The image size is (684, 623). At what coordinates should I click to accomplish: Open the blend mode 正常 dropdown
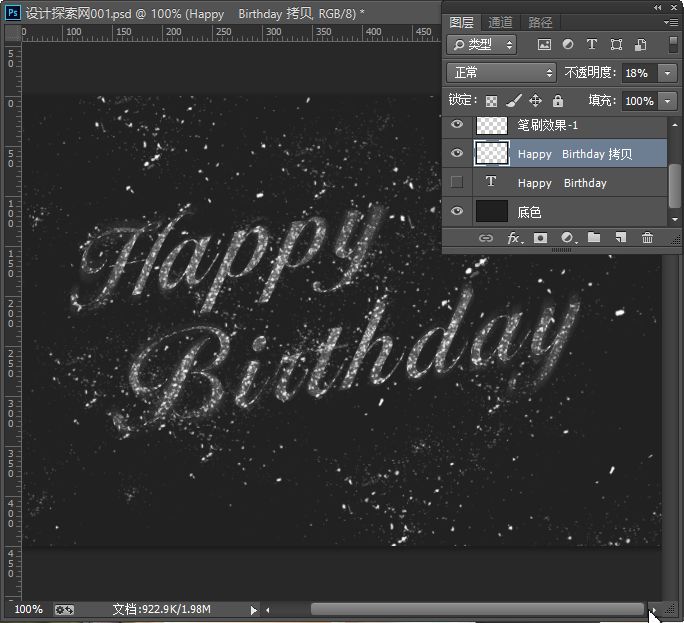[502, 73]
